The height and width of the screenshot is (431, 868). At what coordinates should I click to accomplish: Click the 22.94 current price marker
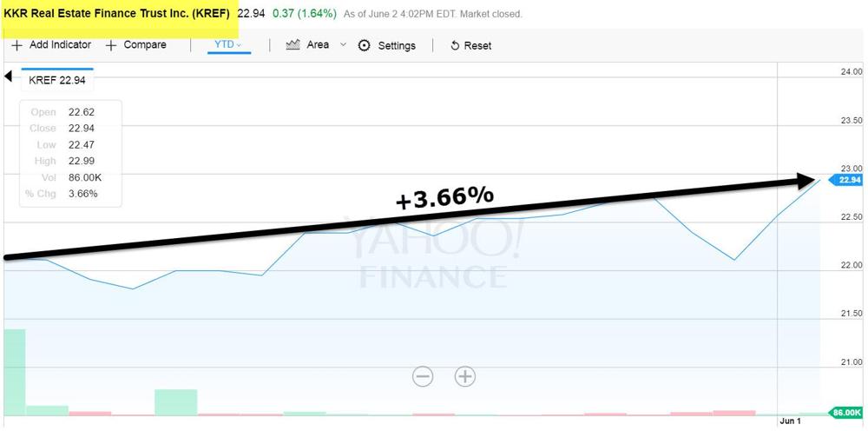845,180
